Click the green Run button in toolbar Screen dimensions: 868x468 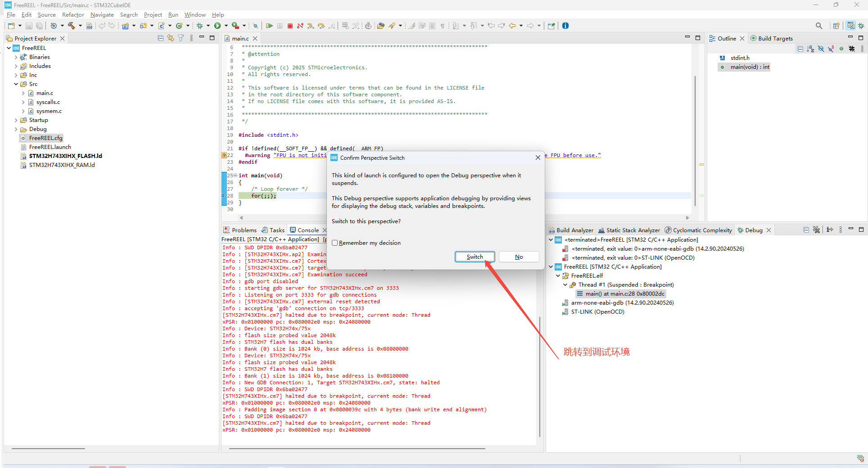(217, 26)
